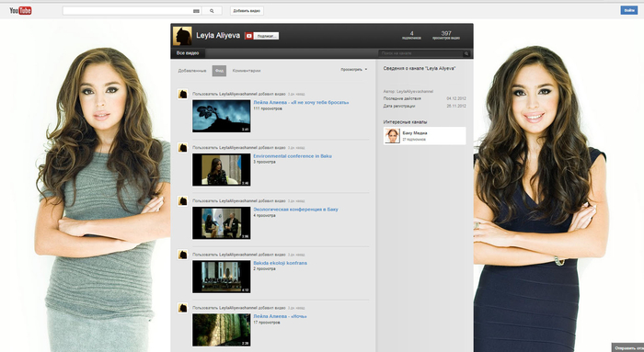644x352 pixels.
Task: Click the Войти sign-in button
Action: click(628, 10)
